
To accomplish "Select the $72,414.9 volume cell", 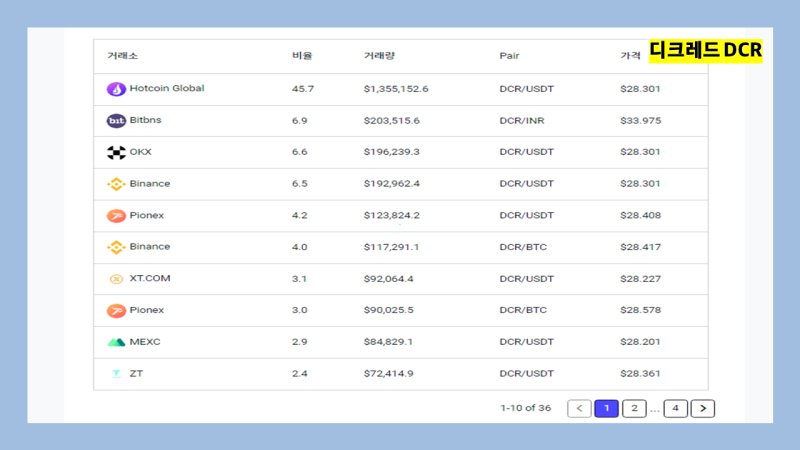I will point(389,373).
